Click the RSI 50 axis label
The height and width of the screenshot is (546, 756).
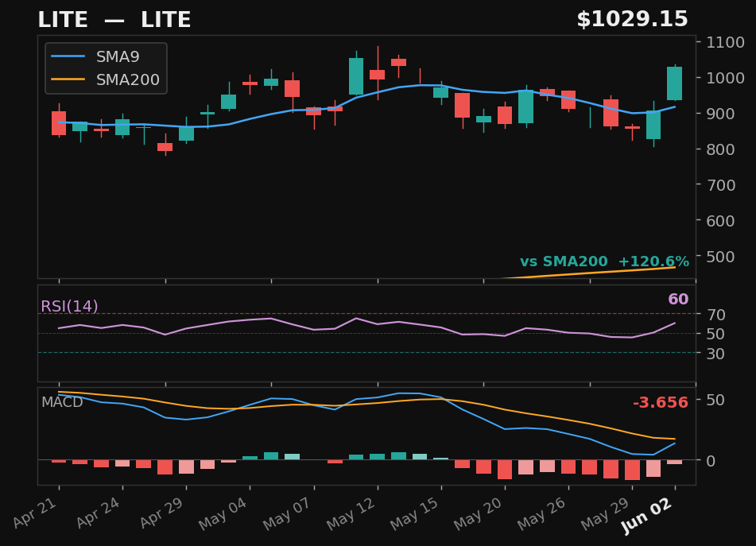point(716,334)
